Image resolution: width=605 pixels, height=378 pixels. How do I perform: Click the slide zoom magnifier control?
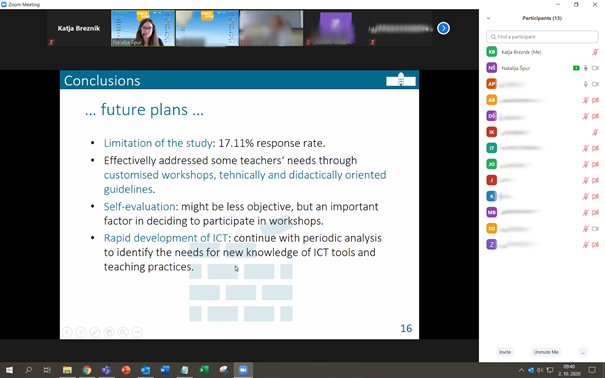coord(123,332)
